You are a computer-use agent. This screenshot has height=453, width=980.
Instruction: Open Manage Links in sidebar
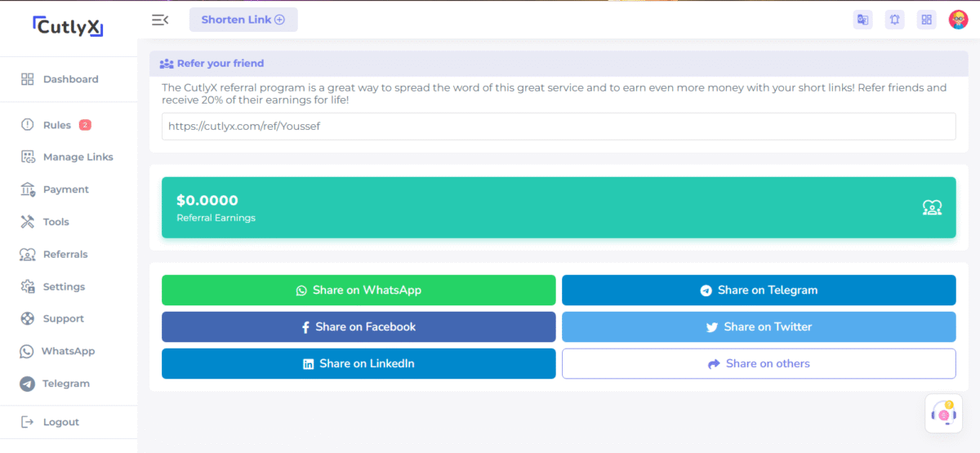[69, 157]
